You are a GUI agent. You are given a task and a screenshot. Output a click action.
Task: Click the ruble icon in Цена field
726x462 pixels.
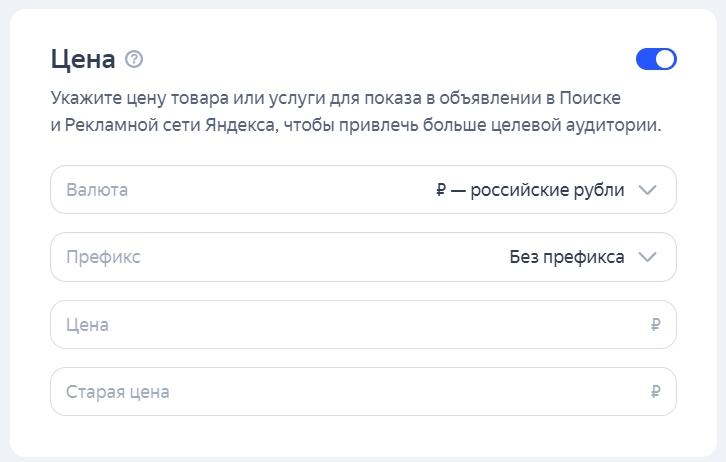coord(656,325)
